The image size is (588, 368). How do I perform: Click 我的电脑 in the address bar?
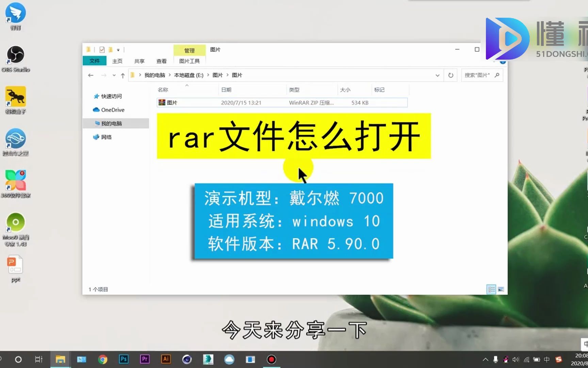click(154, 75)
